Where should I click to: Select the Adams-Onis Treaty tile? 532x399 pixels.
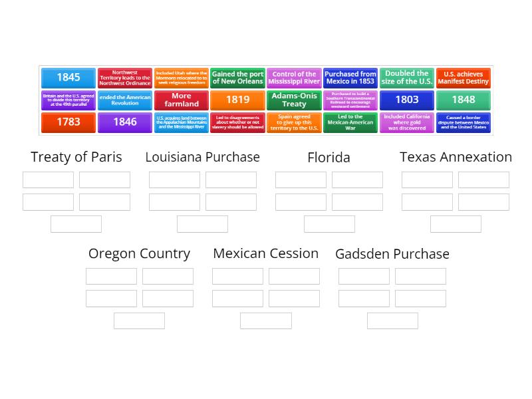pyautogui.click(x=294, y=100)
